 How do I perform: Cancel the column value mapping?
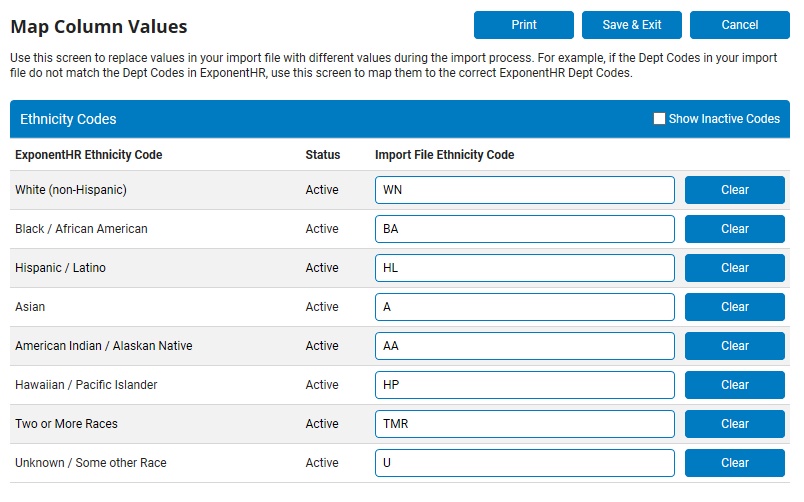coord(739,25)
